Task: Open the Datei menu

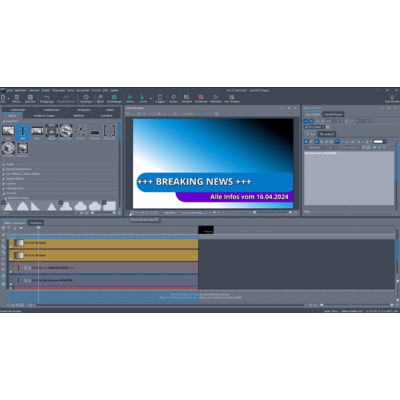Action: coord(10,90)
